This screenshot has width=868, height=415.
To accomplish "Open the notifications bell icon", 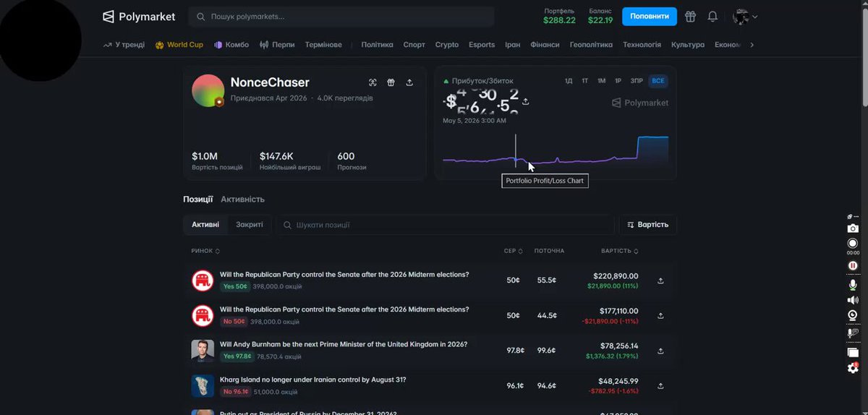I will [712, 17].
